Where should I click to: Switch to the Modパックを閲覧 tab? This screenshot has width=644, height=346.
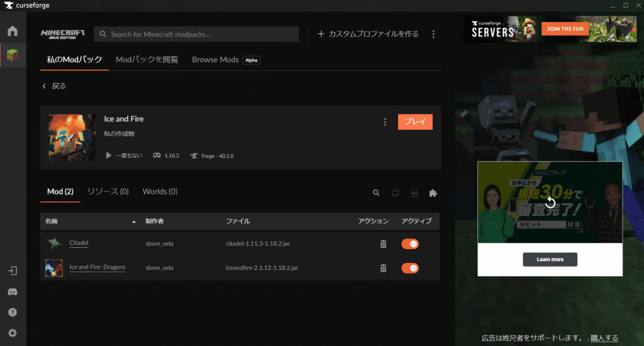(x=147, y=60)
